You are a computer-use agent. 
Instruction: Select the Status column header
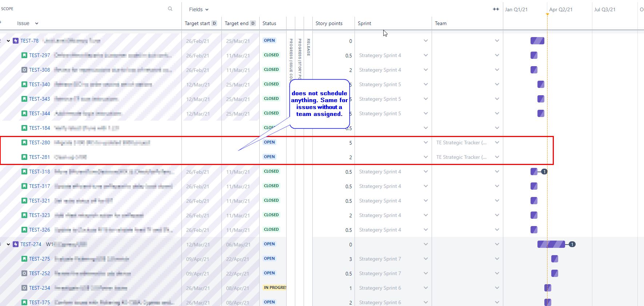point(269,23)
